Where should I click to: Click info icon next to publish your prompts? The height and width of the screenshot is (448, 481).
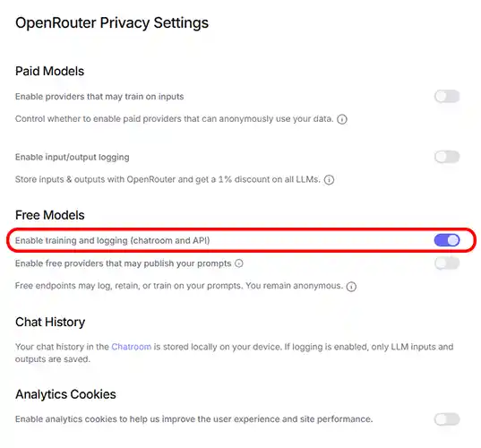pyautogui.click(x=239, y=263)
